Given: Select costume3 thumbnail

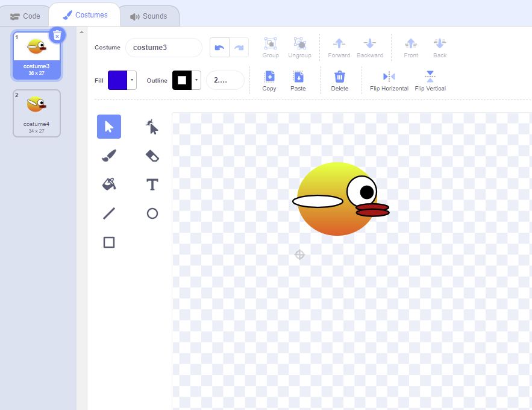Looking at the screenshot, I should 37,55.
